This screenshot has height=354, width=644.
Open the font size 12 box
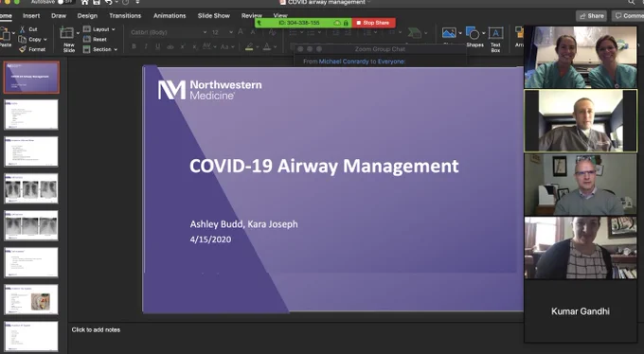tap(223, 32)
